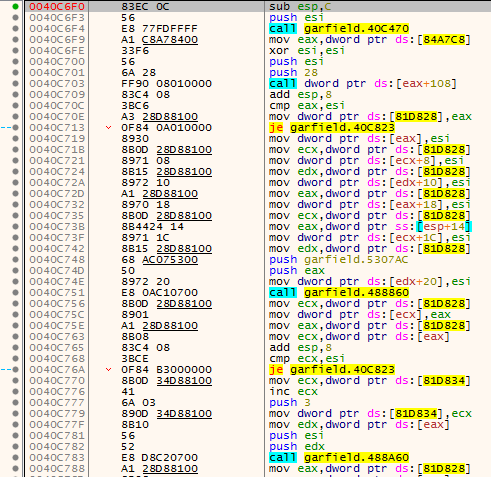Viewport: 491px width, 477px height.
Task: Toggle breakpoint dot beside address 0040C783
Action: pyautogui.click(x=15, y=458)
